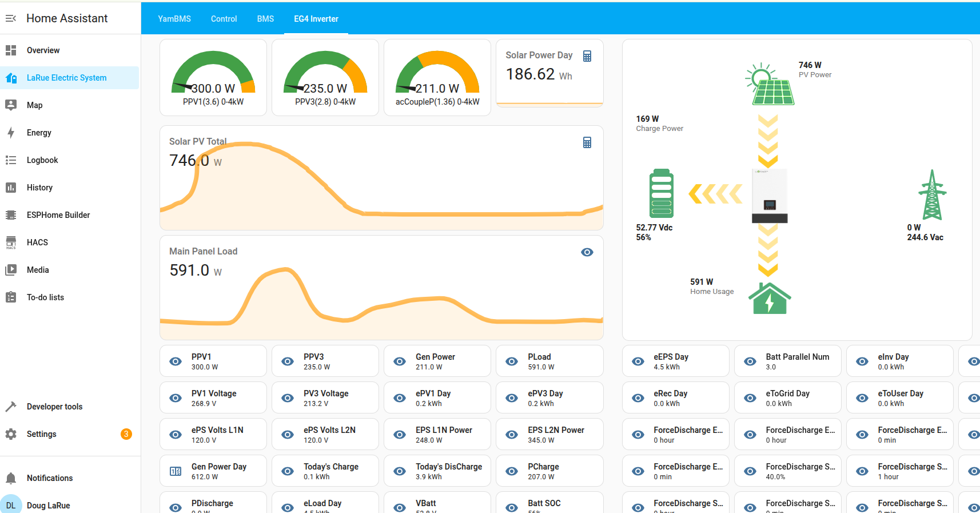
Task: Click eye icon on Main Panel Load
Action: tap(587, 252)
